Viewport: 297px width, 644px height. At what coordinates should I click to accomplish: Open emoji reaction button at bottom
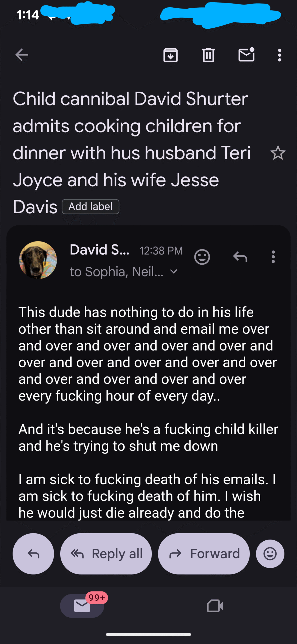click(270, 554)
